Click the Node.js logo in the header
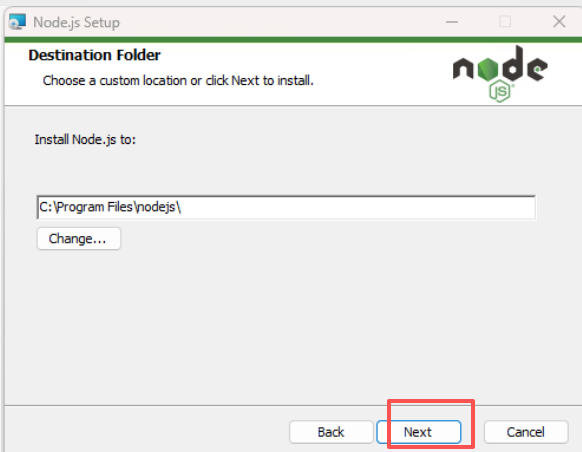 click(500, 74)
